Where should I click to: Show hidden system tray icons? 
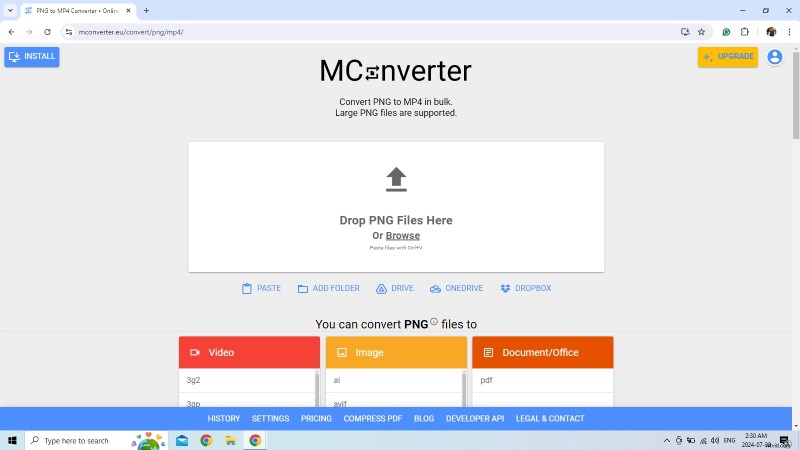click(x=666, y=440)
